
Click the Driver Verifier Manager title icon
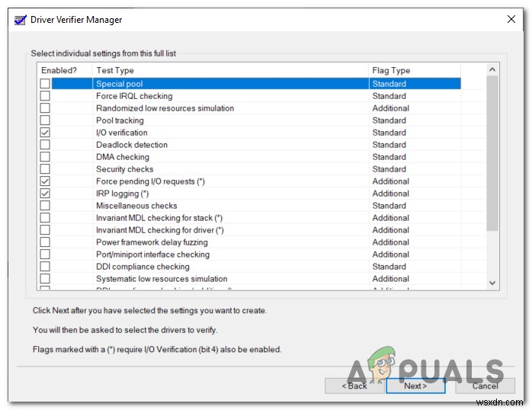click(x=20, y=20)
